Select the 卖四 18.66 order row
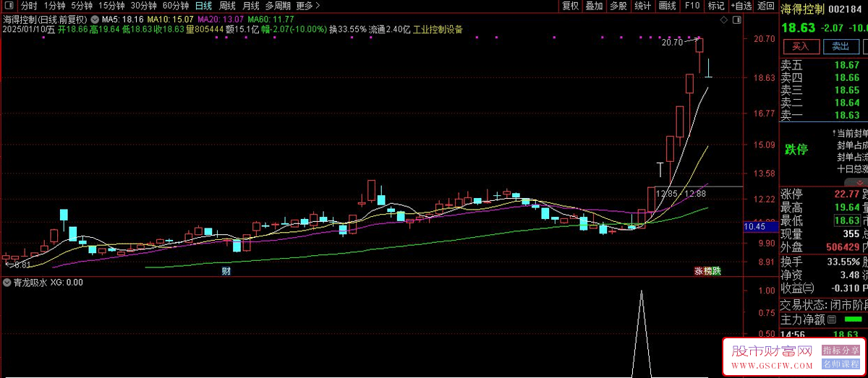This screenshot has width=868, height=378. (x=823, y=77)
